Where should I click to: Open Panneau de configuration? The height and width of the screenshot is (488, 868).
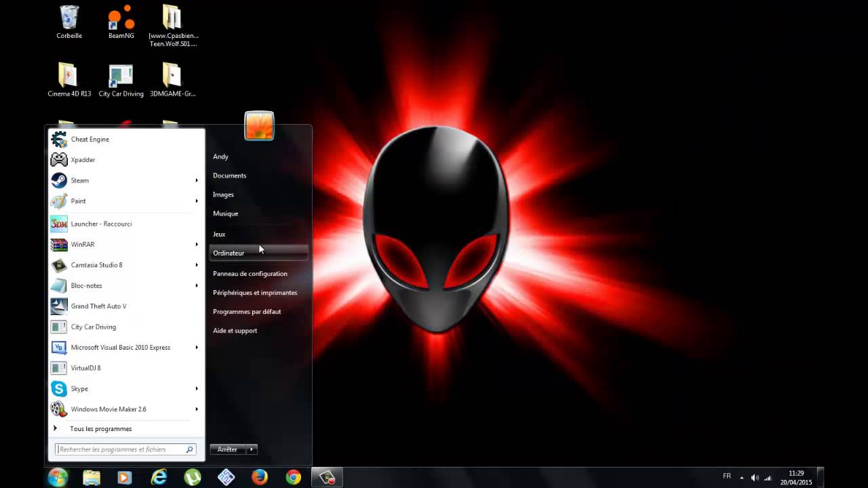pyautogui.click(x=250, y=274)
